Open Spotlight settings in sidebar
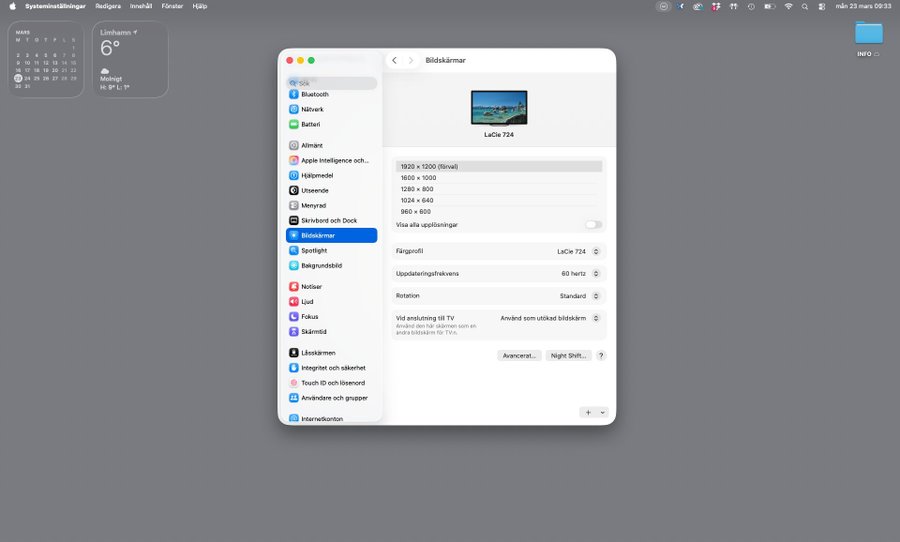 point(313,250)
